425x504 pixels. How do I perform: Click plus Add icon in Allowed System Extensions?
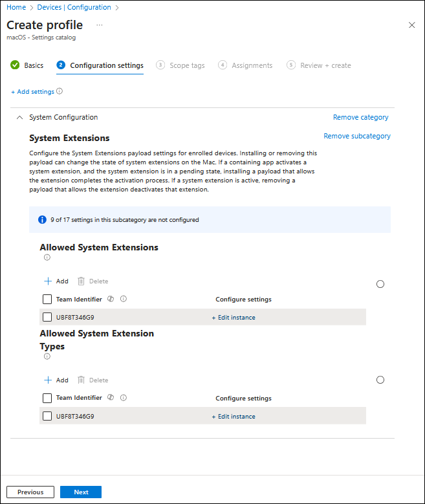click(48, 281)
